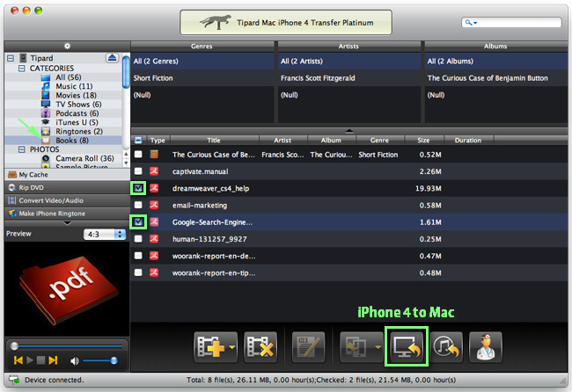572x392 pixels.
Task: Click in the search field
Action: point(511,23)
